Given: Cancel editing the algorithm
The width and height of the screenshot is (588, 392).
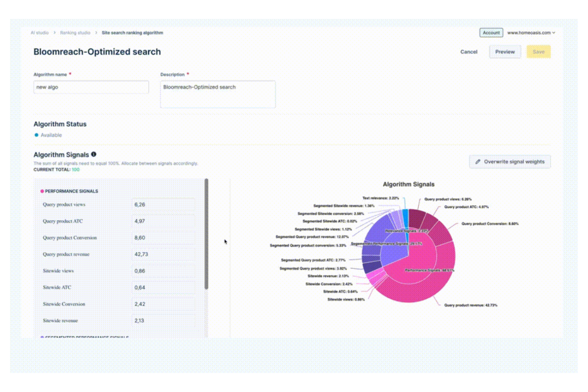Looking at the screenshot, I should [469, 52].
